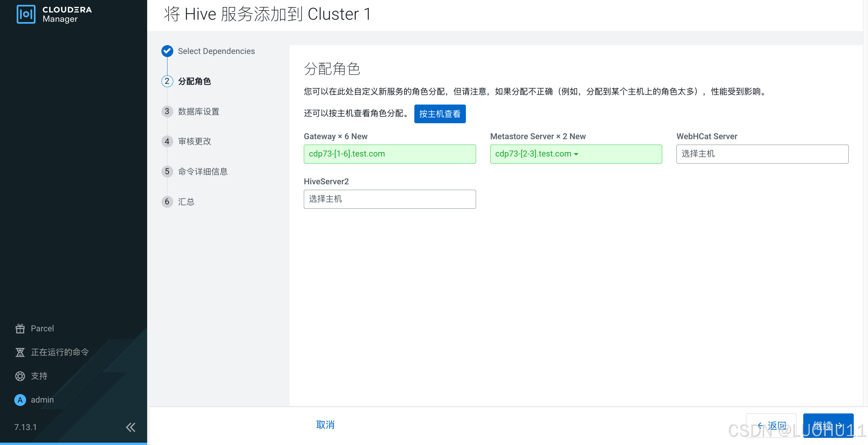The height and width of the screenshot is (445, 868).
Task: Click the 按主机查看 button
Action: tap(439, 114)
